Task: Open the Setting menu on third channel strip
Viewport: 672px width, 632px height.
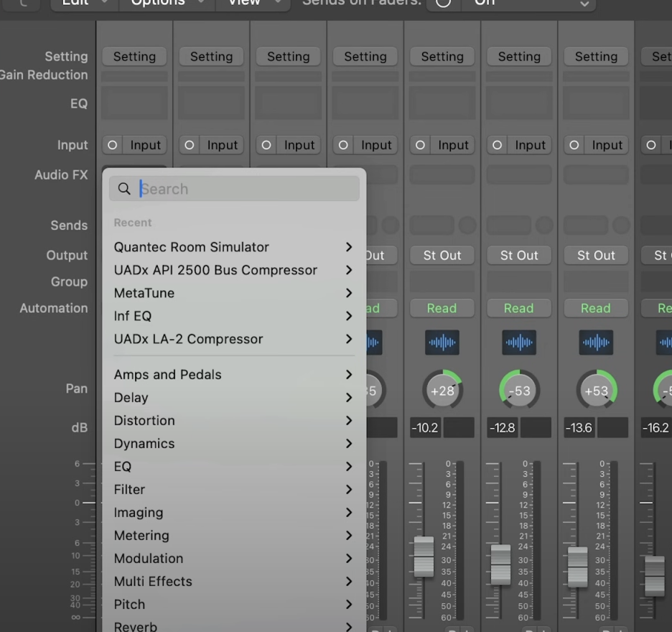Action: coord(288,57)
